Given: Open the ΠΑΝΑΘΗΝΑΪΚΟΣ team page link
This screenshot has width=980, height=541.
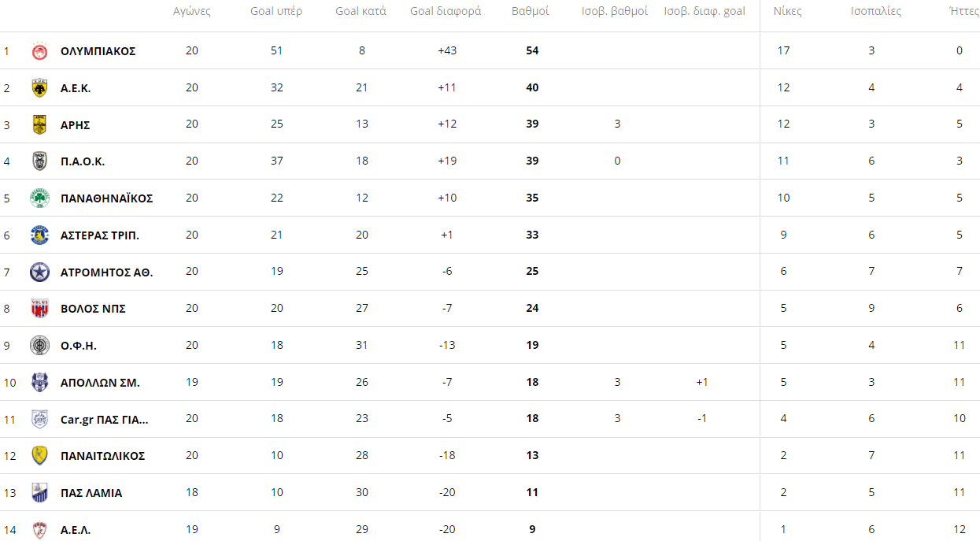Looking at the screenshot, I should pyautogui.click(x=106, y=198).
